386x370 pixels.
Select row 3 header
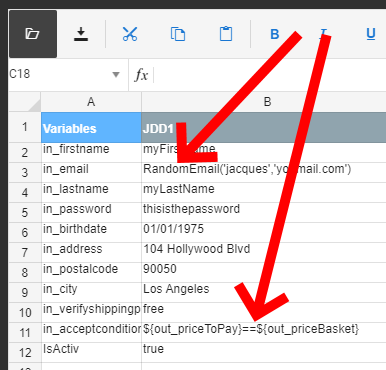point(25,173)
